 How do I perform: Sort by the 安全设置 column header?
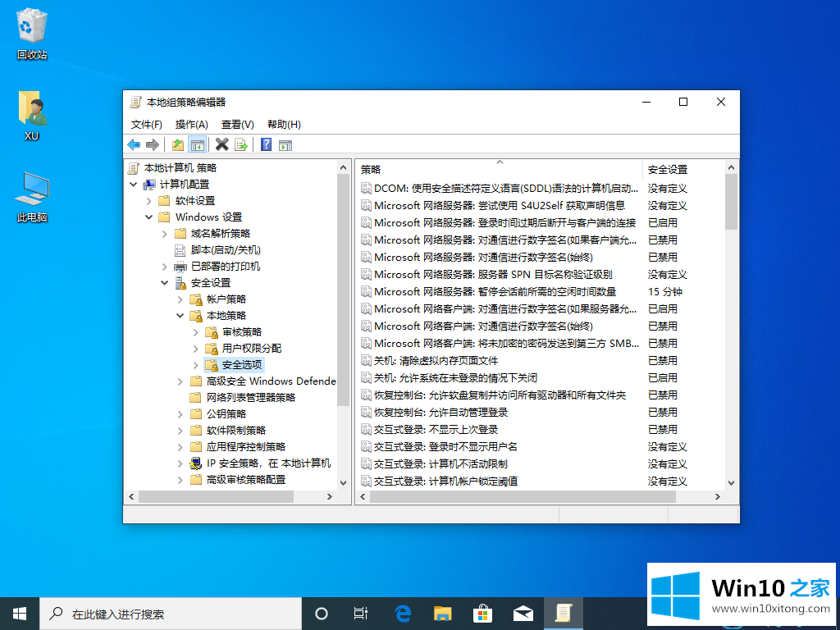683,169
